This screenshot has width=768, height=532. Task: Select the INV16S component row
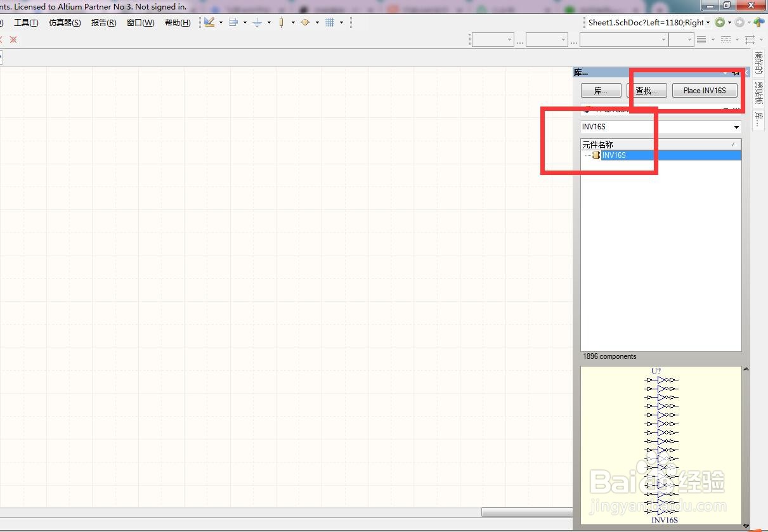pos(661,155)
